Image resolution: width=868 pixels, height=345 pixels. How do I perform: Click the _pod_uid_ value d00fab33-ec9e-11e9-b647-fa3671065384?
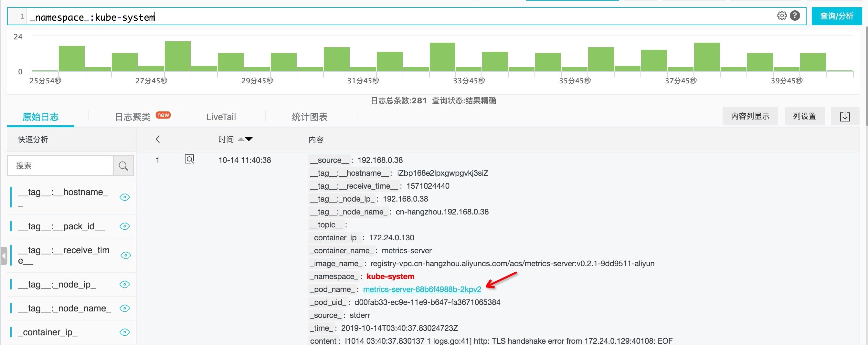tap(427, 302)
